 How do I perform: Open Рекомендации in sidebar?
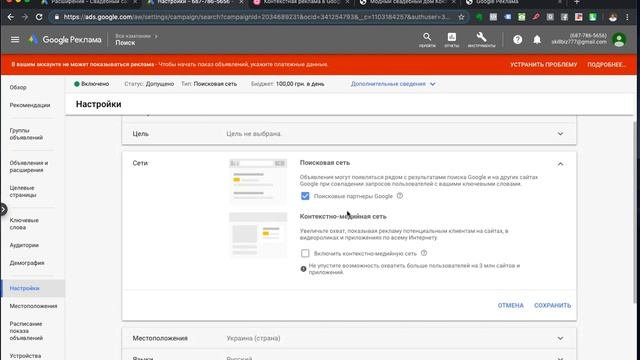pos(30,105)
